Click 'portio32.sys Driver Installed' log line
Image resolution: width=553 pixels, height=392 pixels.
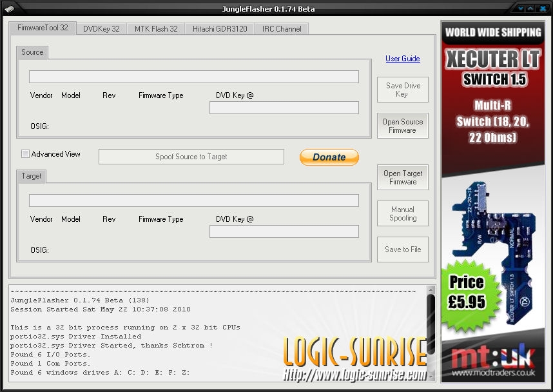76,337
